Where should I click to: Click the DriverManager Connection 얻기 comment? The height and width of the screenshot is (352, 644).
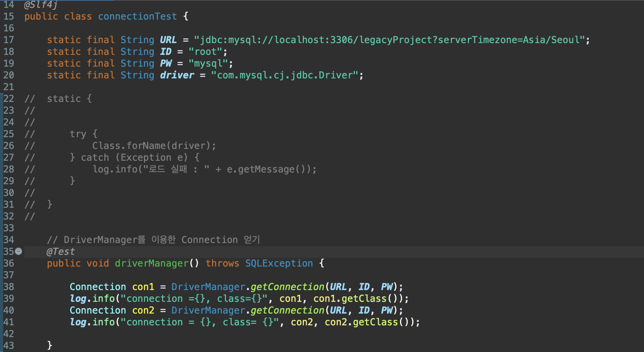[x=153, y=240]
